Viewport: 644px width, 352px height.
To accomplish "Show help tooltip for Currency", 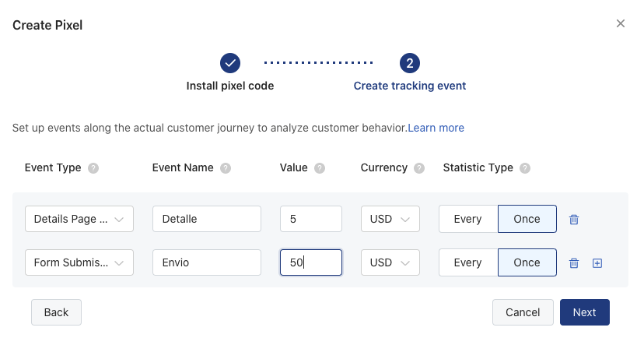I will point(419,167).
